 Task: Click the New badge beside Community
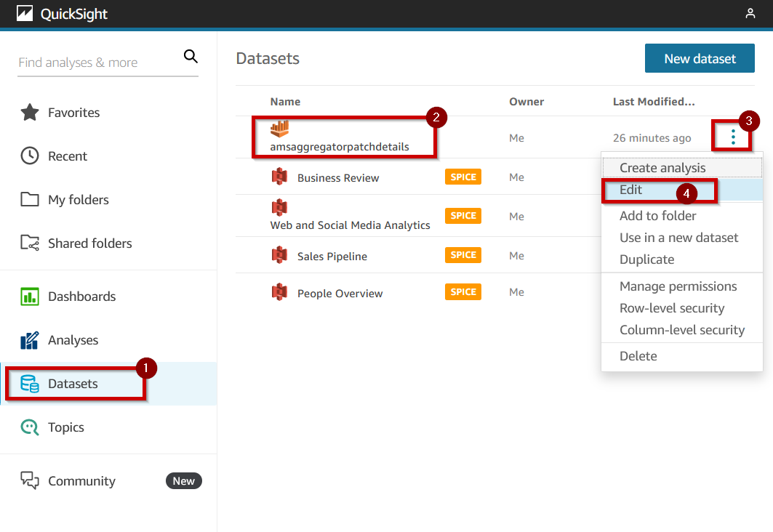click(x=184, y=481)
